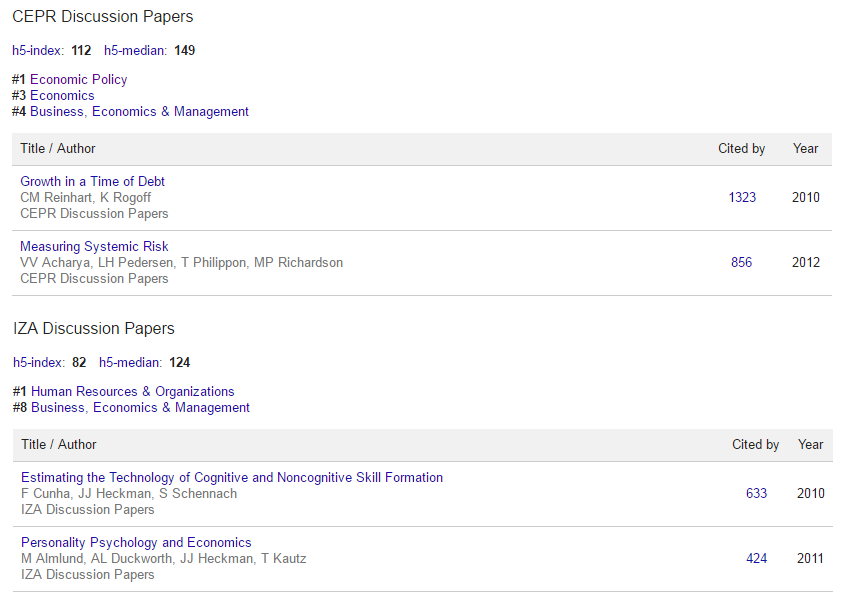Open the IZA h5-median link

130,363
